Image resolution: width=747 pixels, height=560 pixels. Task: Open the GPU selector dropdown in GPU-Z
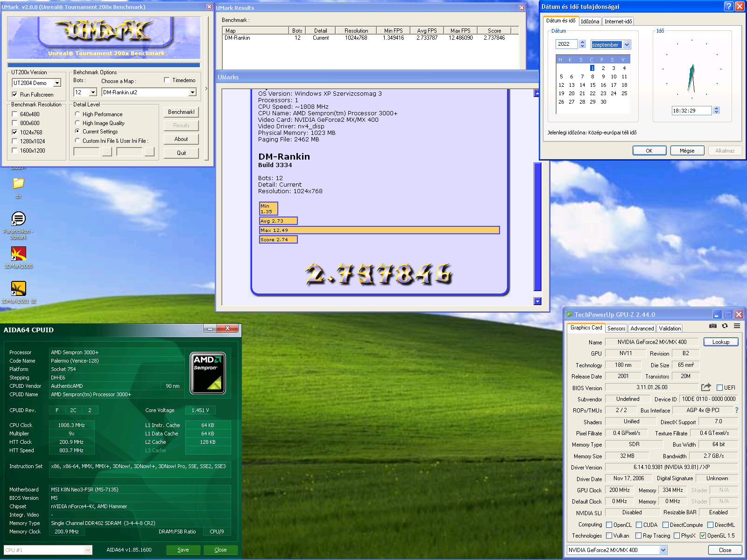(x=663, y=550)
